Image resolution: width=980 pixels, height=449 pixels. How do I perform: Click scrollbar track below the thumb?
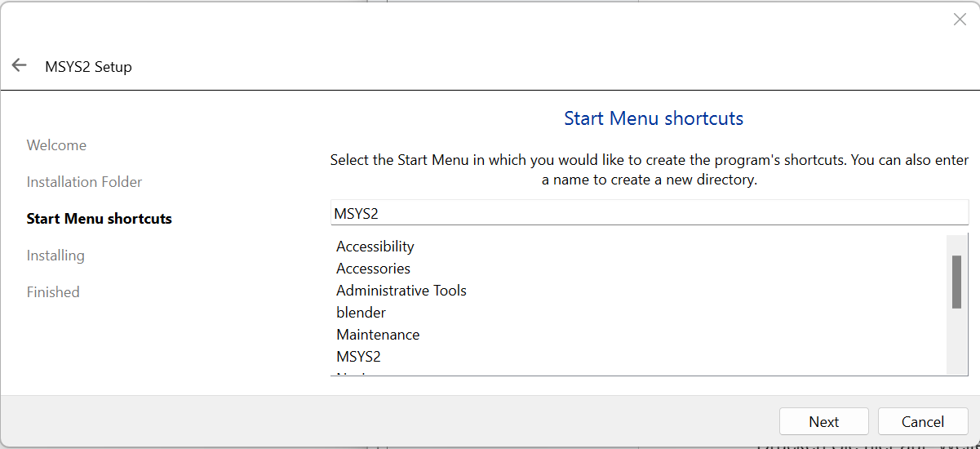coord(956,343)
